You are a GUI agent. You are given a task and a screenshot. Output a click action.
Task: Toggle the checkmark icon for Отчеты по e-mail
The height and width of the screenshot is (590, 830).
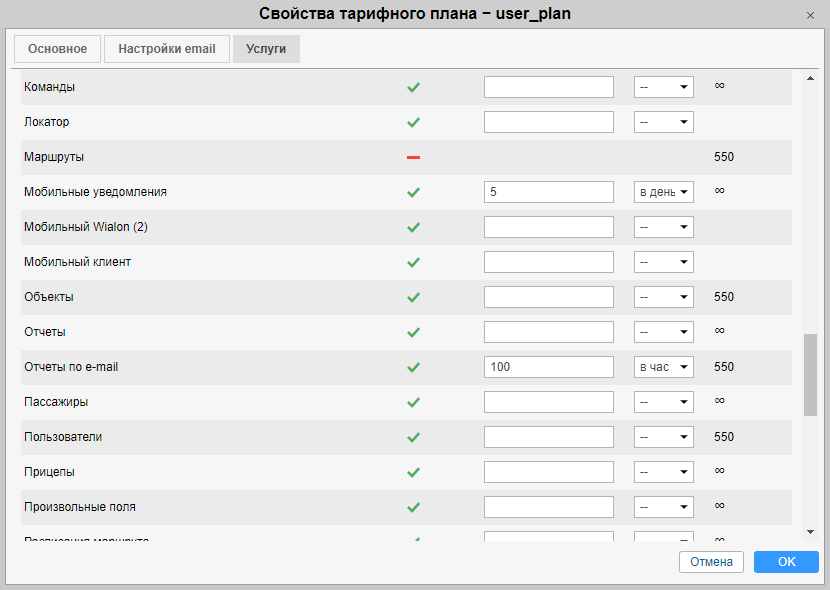pos(413,367)
